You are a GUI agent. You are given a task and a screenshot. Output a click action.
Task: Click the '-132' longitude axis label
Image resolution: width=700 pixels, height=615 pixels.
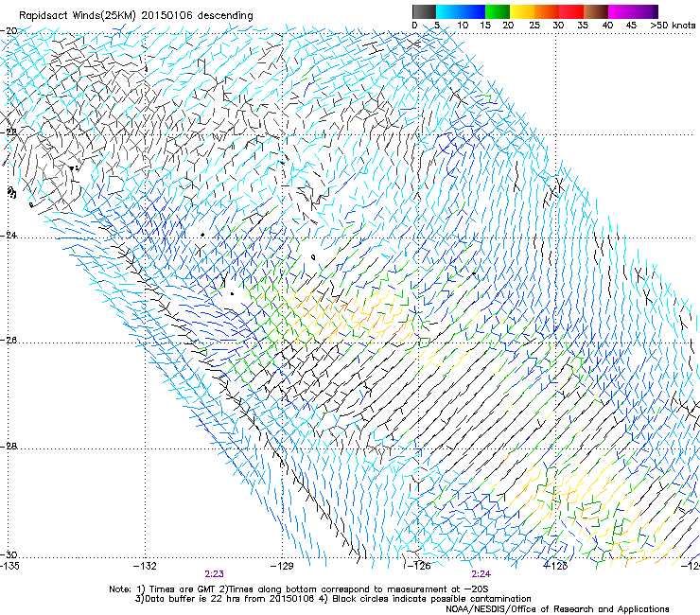(145, 566)
